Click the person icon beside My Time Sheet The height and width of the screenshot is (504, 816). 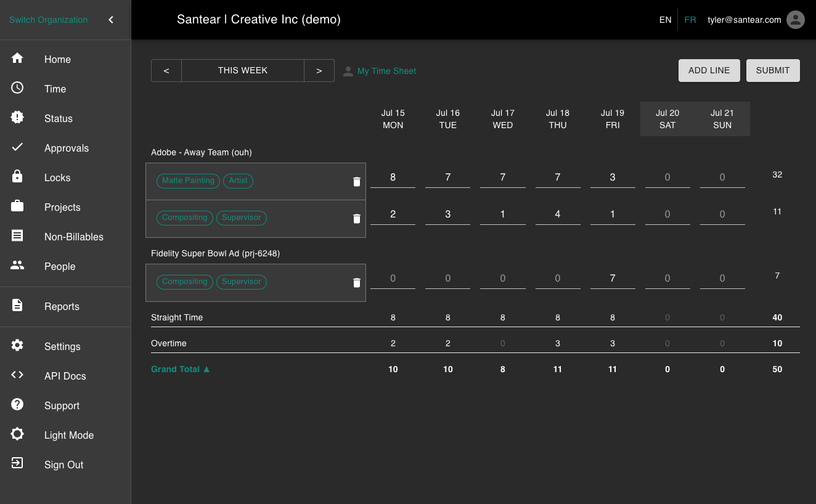[348, 71]
